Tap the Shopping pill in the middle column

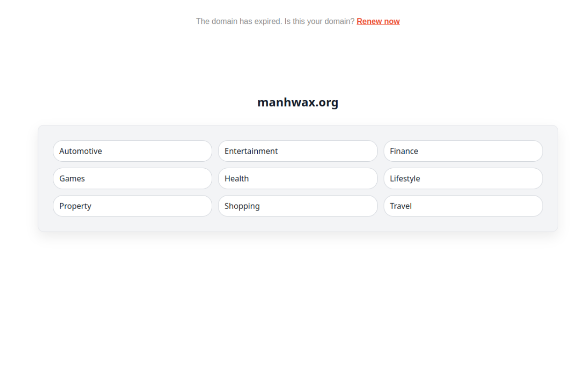click(298, 206)
